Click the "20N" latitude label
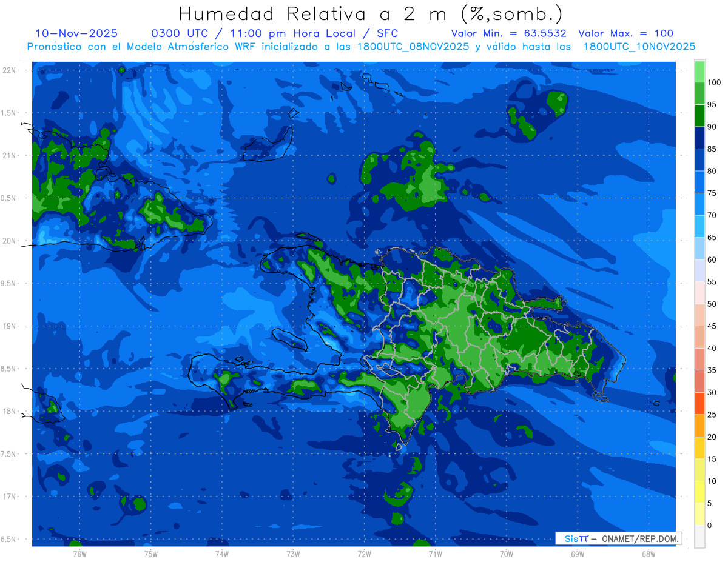The width and height of the screenshot is (728, 562). [9, 241]
